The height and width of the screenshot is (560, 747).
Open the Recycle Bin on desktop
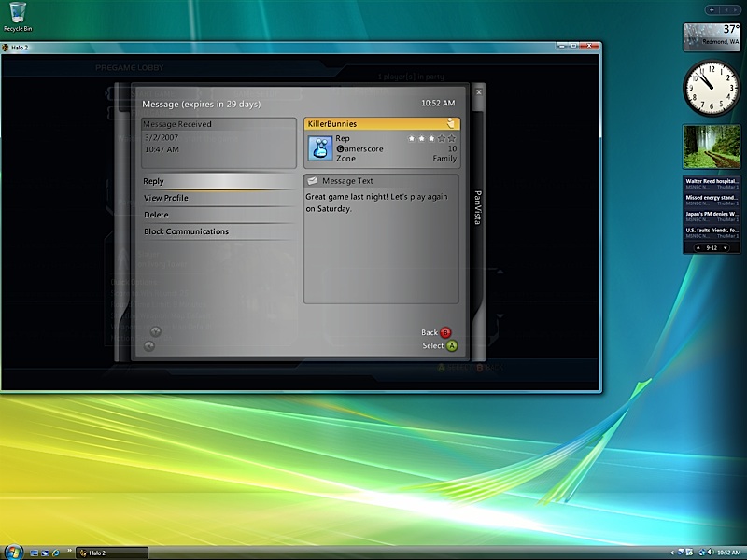point(18,14)
